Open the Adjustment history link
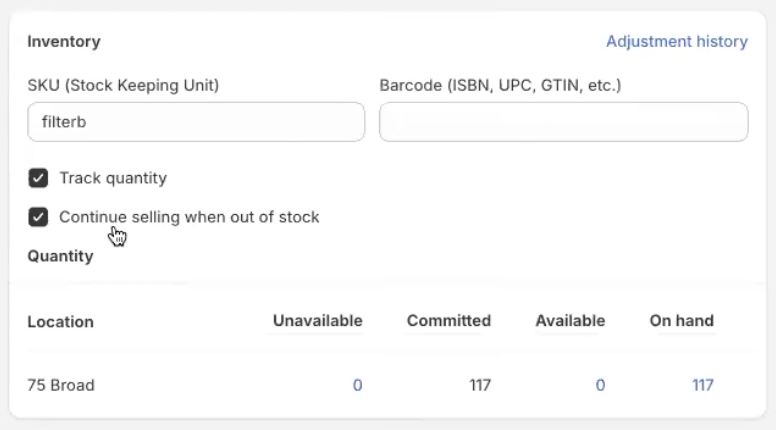 pos(676,42)
